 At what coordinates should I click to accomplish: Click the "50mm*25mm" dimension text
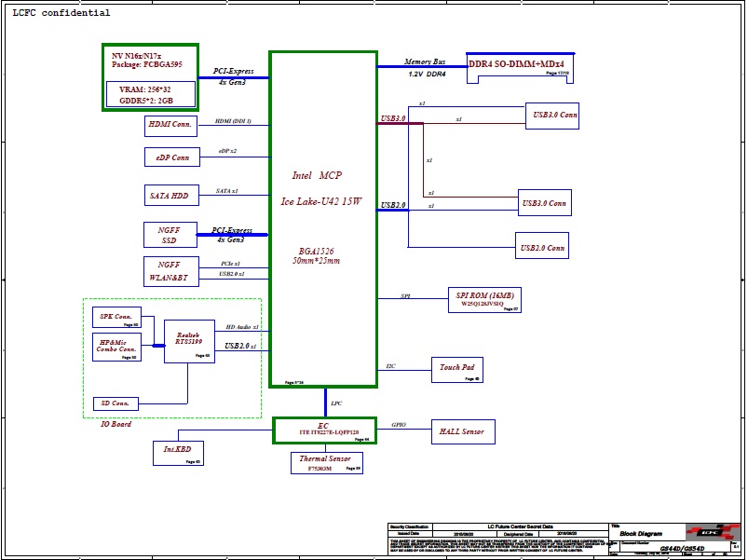317,261
